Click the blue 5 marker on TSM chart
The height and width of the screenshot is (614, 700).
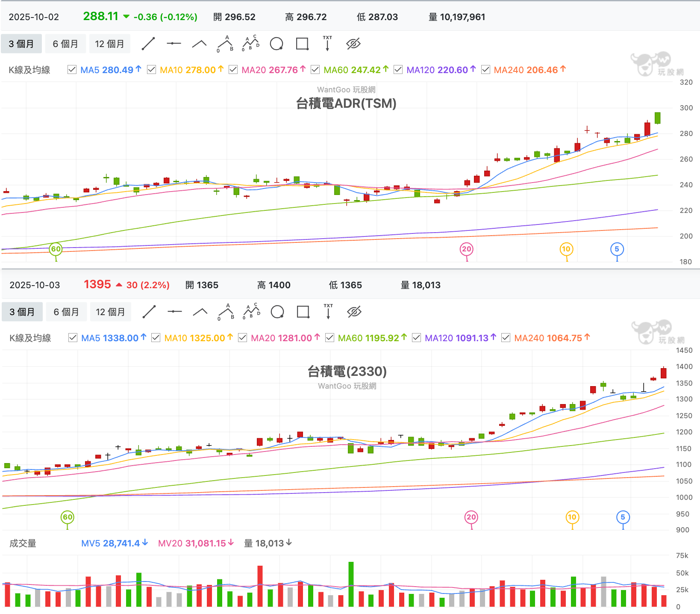tap(617, 249)
